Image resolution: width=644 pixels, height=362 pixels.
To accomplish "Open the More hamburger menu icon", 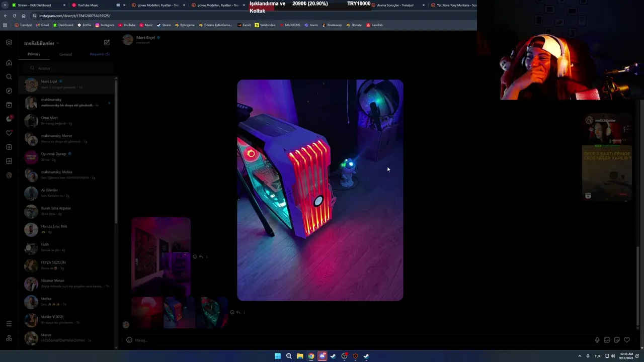I will pos(9,324).
